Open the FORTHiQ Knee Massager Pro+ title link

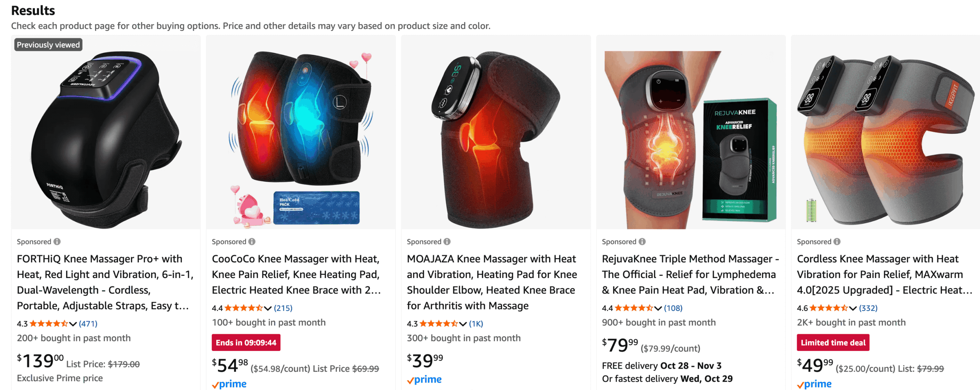click(105, 282)
